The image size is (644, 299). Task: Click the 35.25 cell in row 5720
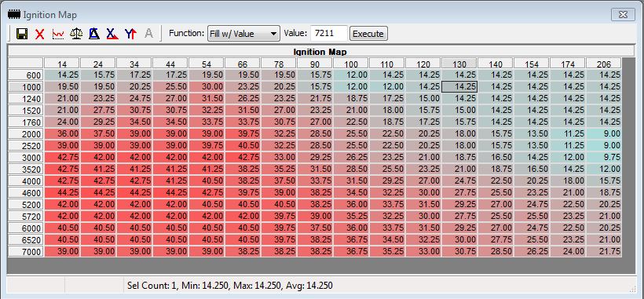(351, 217)
